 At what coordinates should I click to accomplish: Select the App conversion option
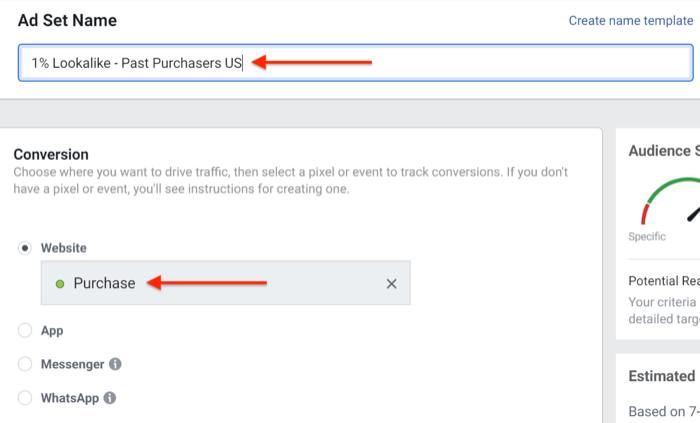click(x=25, y=330)
